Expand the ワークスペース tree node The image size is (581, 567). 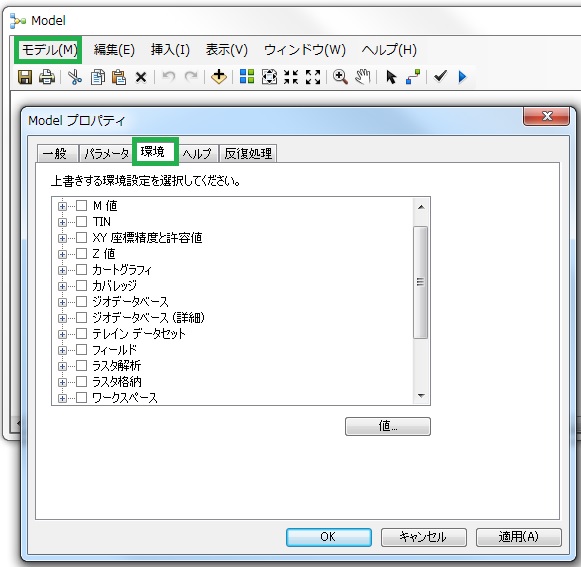point(62,398)
